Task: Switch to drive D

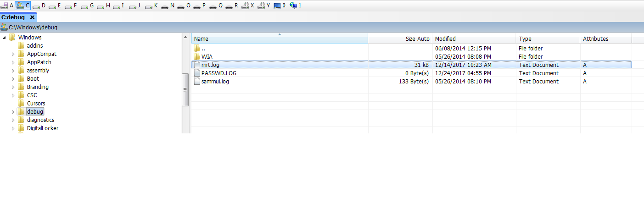Action: (x=39, y=5)
